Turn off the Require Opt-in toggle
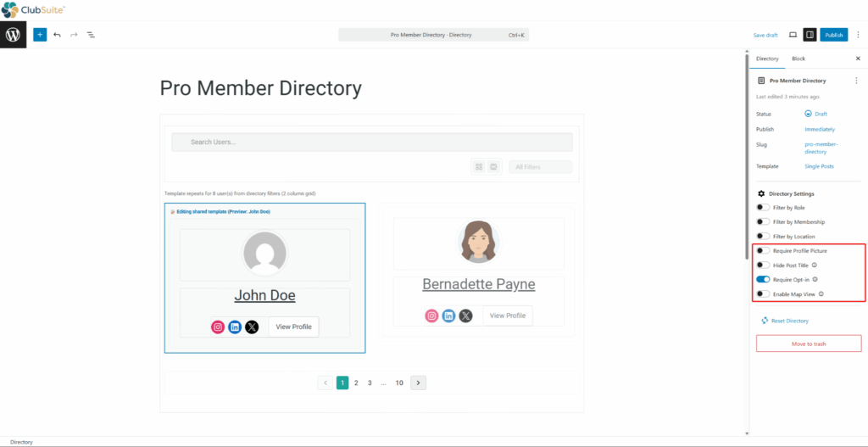 (x=764, y=279)
